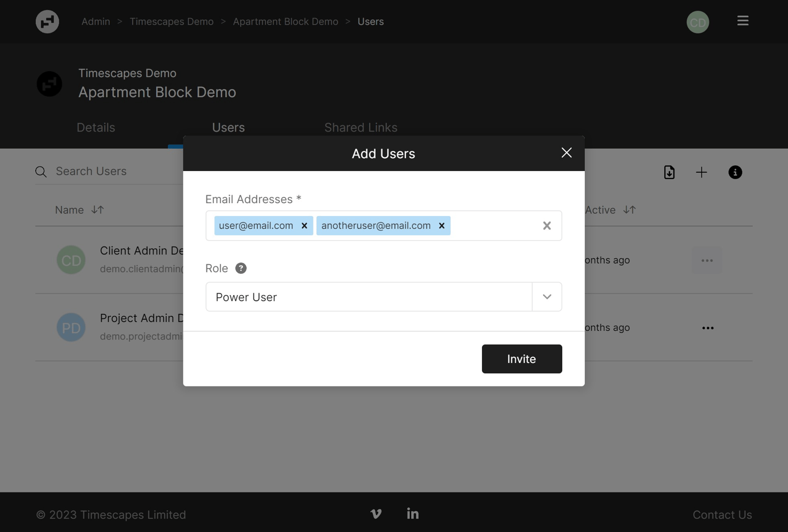Expand the Role dropdown arrow

click(x=547, y=297)
